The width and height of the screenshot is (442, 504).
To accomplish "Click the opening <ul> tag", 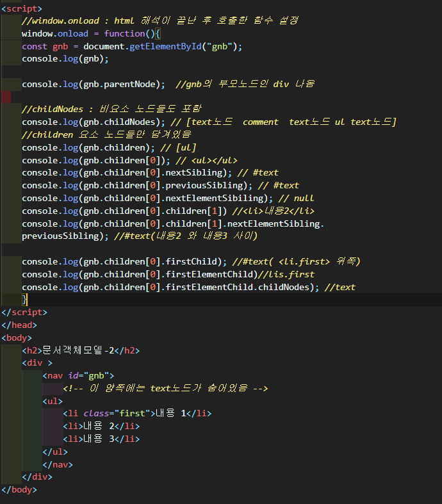I will pos(53,402).
